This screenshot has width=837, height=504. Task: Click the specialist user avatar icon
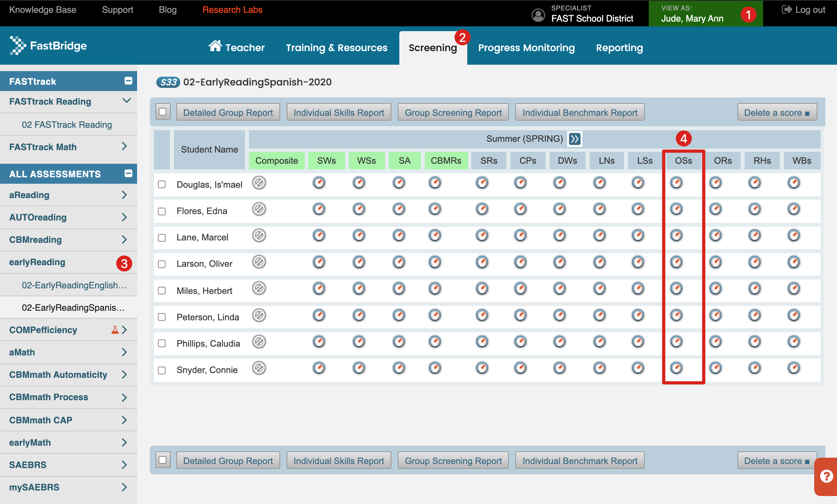point(538,15)
